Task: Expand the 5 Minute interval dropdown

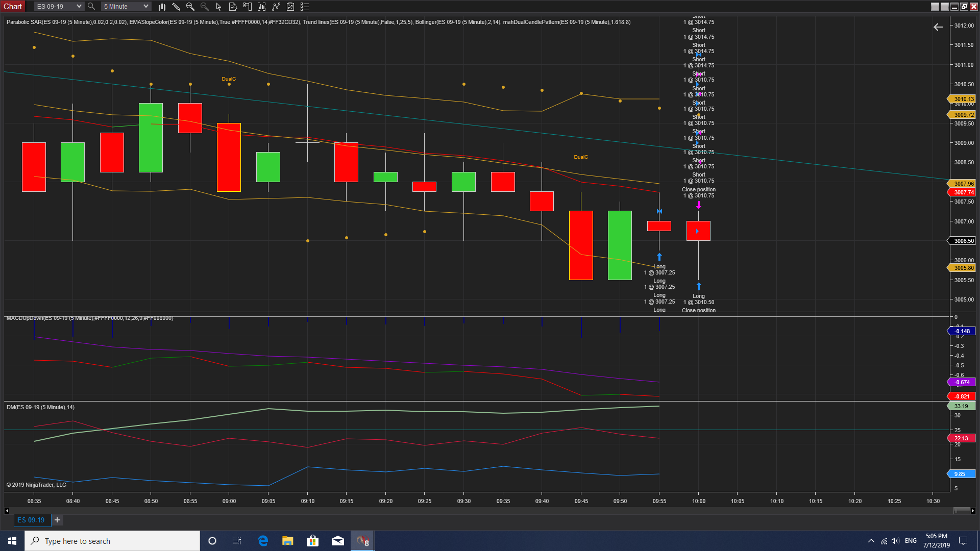Action: [x=145, y=7]
